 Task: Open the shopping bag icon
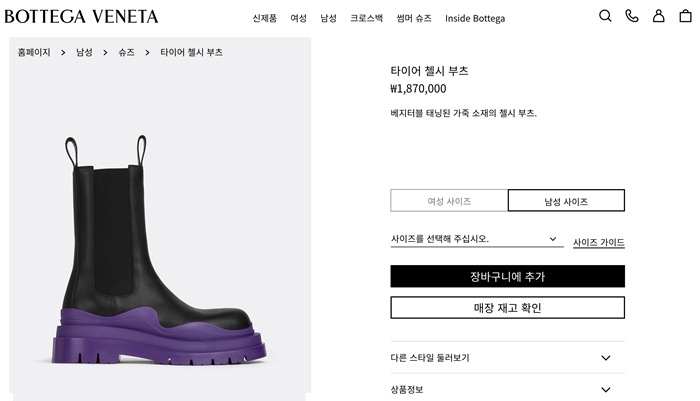click(685, 16)
